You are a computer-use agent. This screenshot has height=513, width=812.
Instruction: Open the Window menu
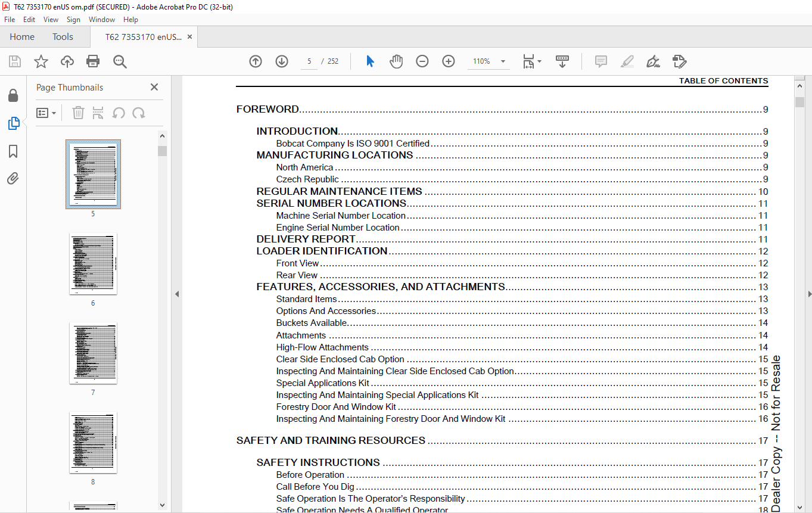coord(102,20)
